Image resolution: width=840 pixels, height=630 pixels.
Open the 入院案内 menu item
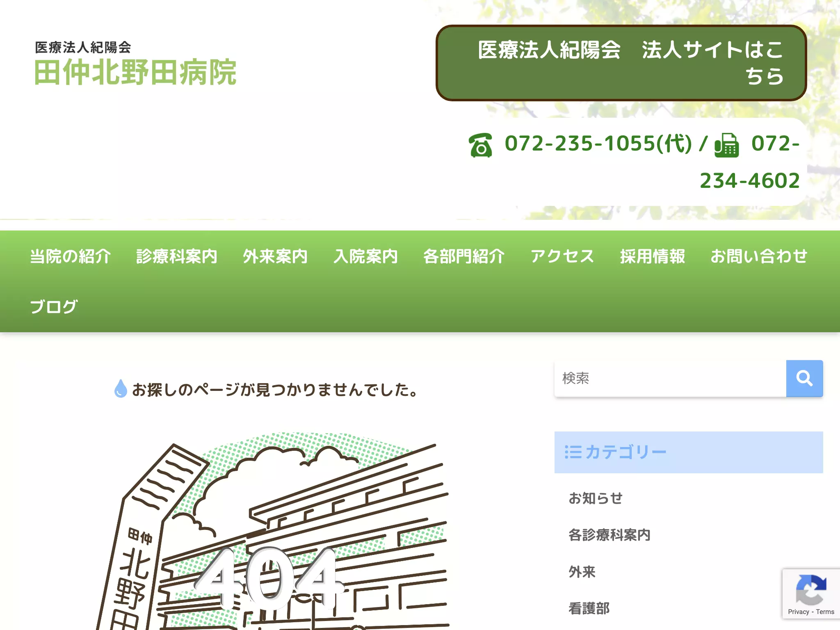365,256
